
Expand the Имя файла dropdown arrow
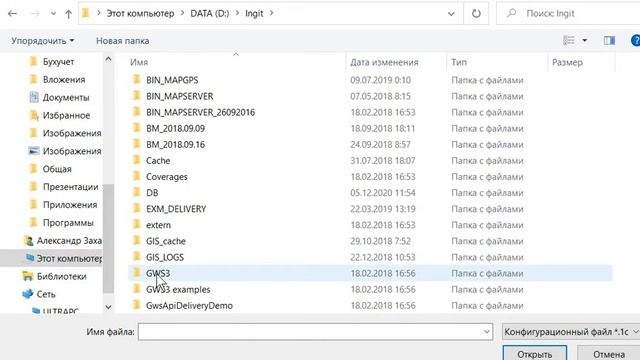tap(487, 332)
